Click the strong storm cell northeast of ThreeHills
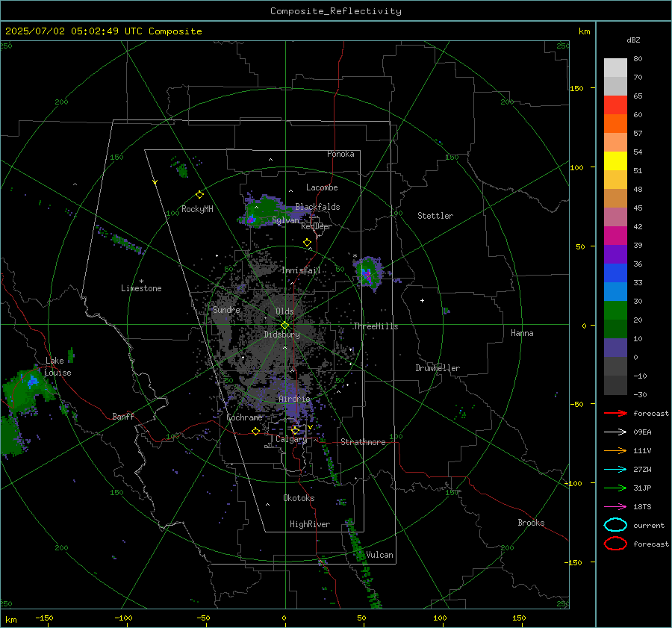Screen dimensions: 672x628 click(367, 274)
